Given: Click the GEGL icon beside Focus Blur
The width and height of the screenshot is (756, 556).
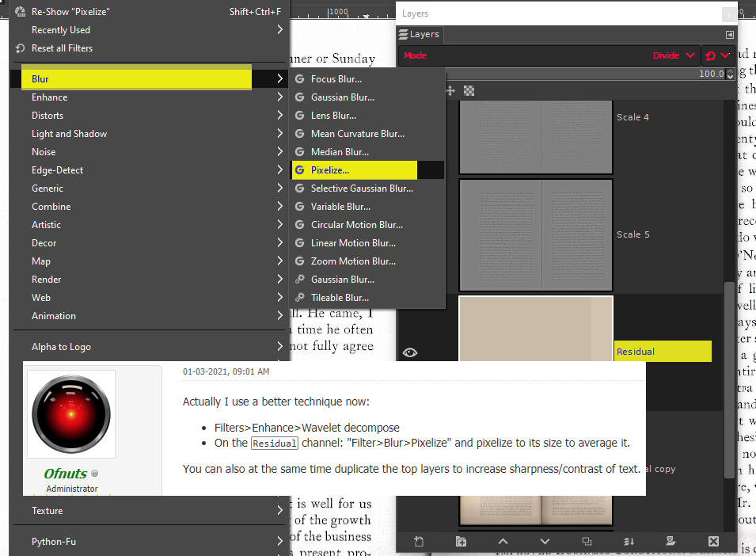Looking at the screenshot, I should (x=299, y=78).
